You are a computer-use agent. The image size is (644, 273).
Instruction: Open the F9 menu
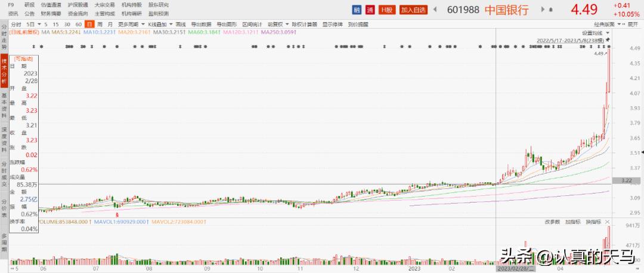11,5
